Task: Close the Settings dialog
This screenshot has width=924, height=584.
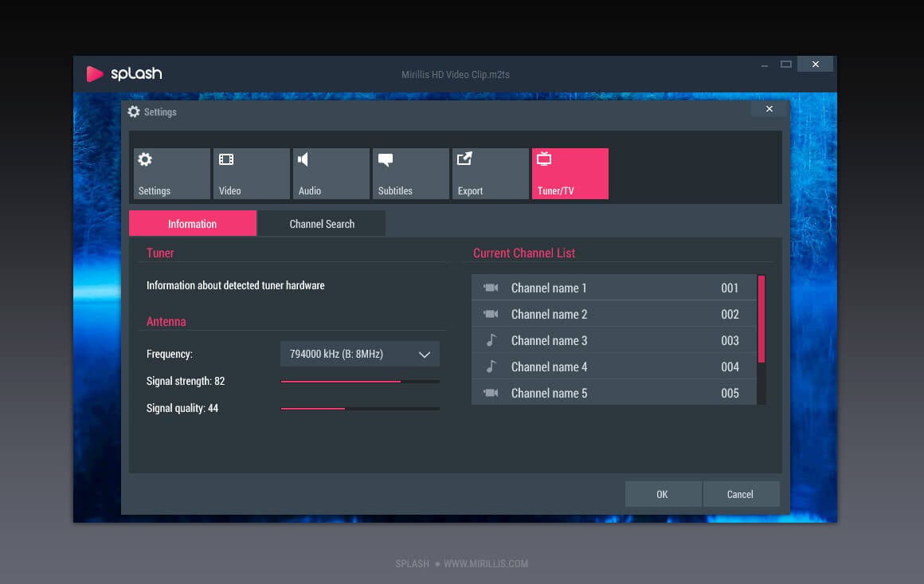Action: 769,109
